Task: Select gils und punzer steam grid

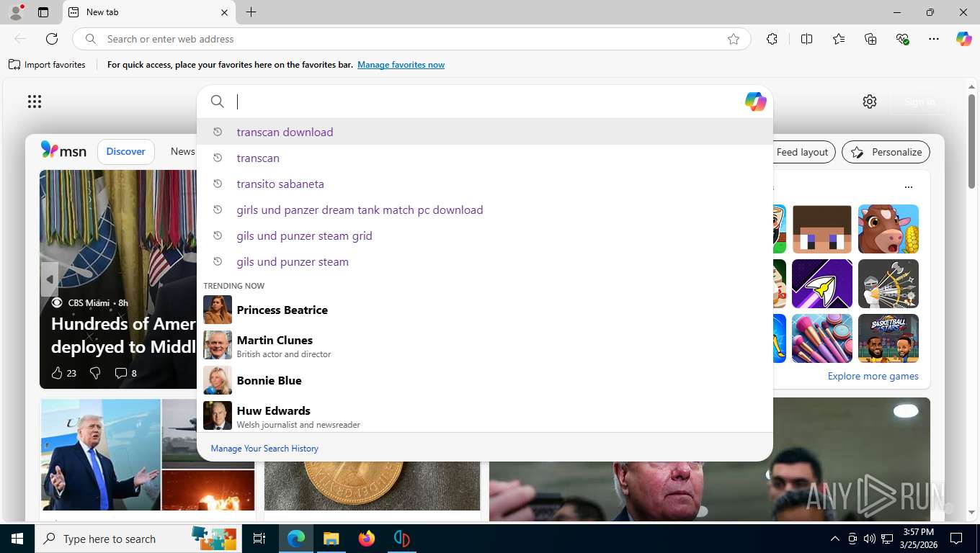Action: pos(485,235)
